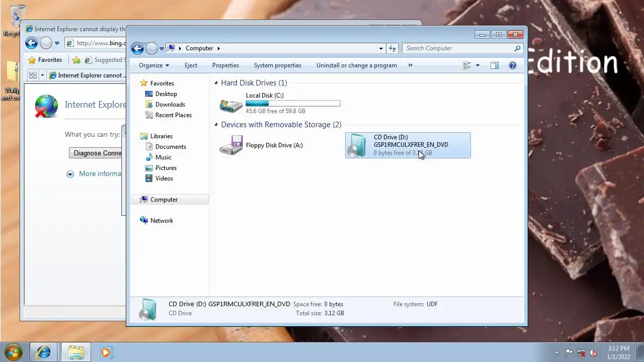Screen dimensions: 644x362
Task: Open Recent Places
Action: (174, 115)
